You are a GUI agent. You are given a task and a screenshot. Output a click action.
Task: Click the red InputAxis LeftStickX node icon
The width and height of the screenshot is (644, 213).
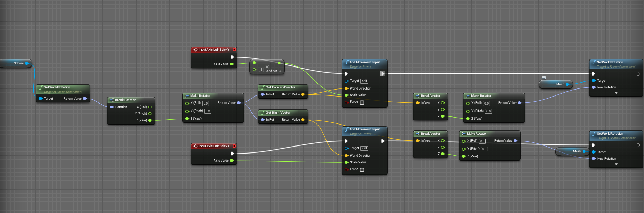(x=196, y=146)
